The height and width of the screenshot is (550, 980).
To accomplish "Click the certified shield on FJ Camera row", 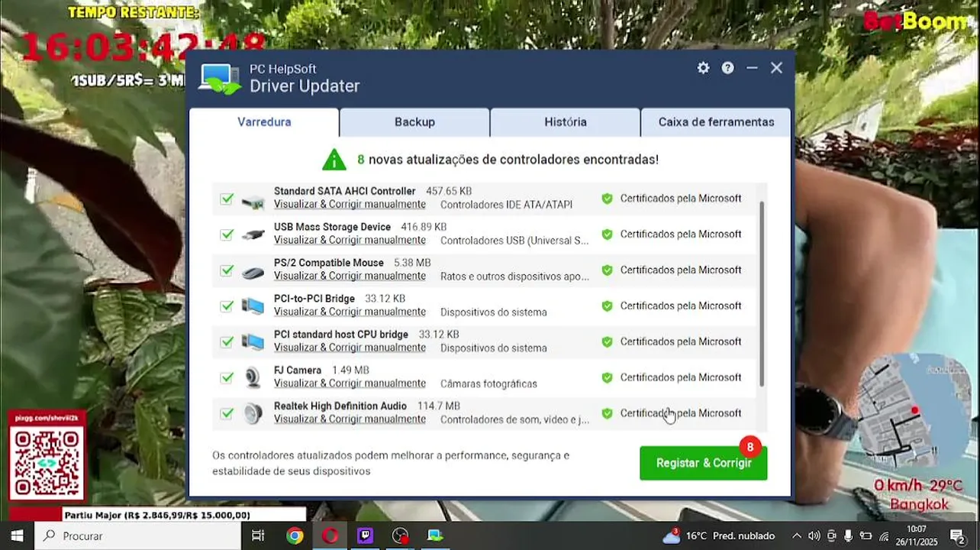I will click(607, 377).
